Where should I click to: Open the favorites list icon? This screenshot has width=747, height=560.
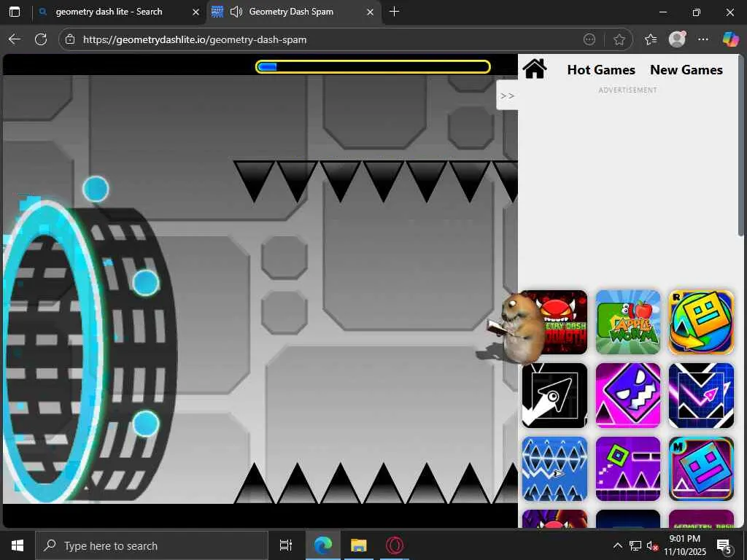tap(650, 39)
